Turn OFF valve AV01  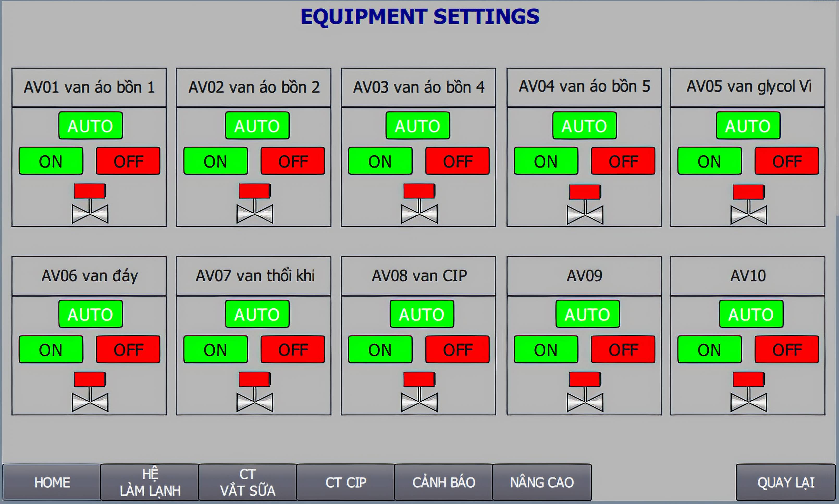point(128,161)
